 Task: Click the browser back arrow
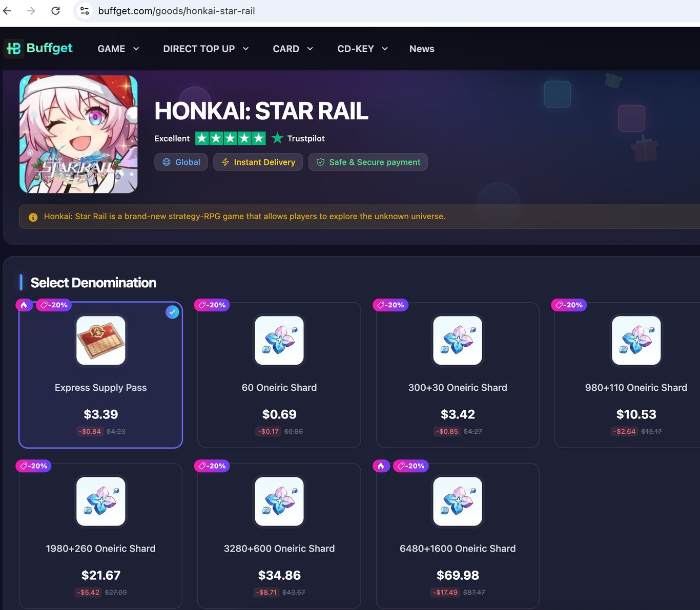click(x=7, y=11)
